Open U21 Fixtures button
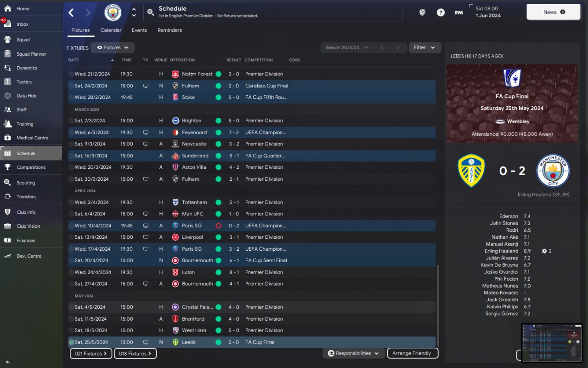This screenshot has width=588, height=368. click(91, 354)
